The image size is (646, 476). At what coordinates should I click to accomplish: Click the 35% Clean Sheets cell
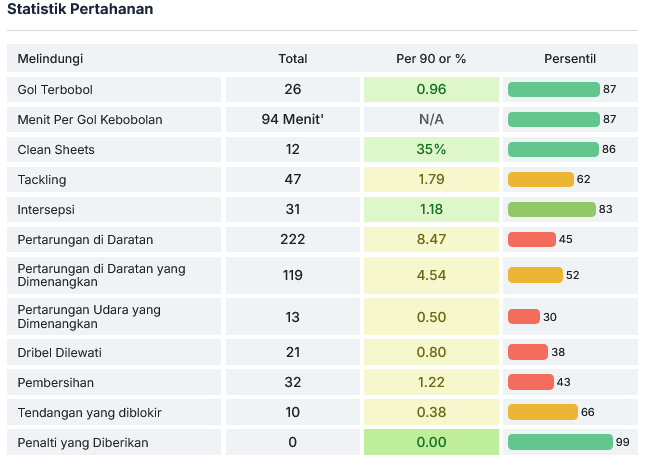point(431,149)
